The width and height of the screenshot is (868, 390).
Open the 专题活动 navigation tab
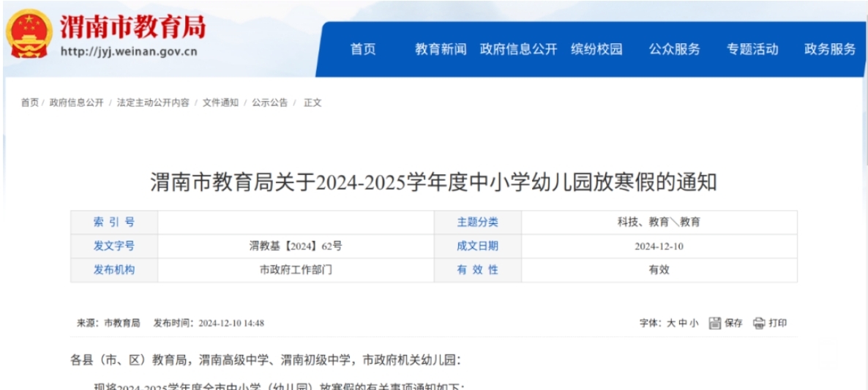[752, 49]
